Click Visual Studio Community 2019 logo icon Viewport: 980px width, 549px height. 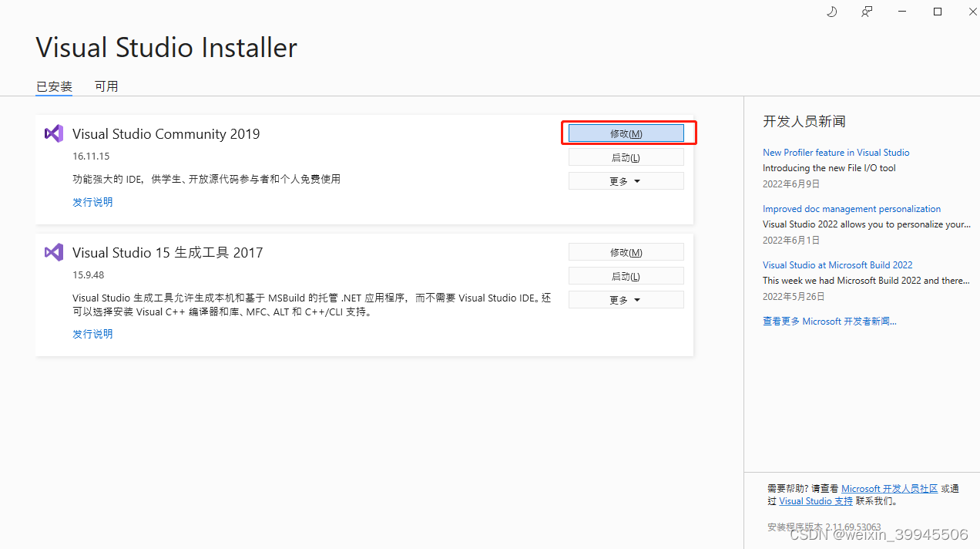[x=53, y=133]
